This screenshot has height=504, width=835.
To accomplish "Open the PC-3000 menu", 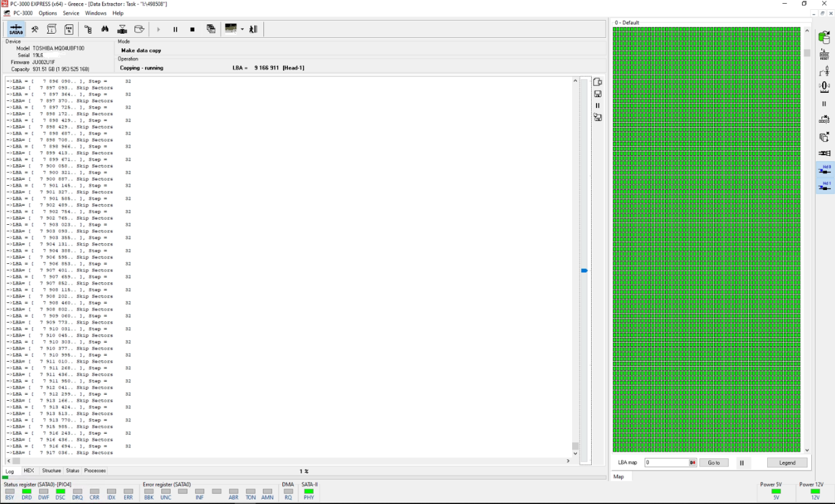I will click(23, 13).
